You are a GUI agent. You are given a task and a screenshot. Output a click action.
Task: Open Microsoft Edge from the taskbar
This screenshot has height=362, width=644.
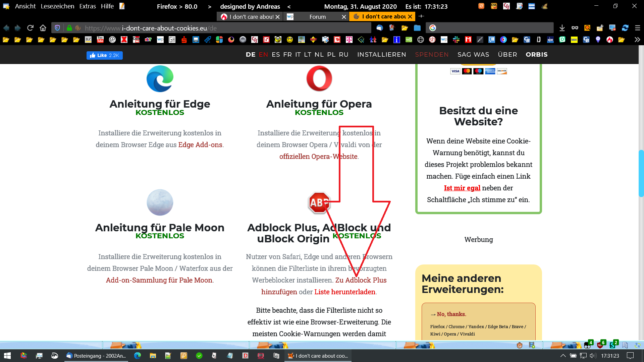click(138, 356)
